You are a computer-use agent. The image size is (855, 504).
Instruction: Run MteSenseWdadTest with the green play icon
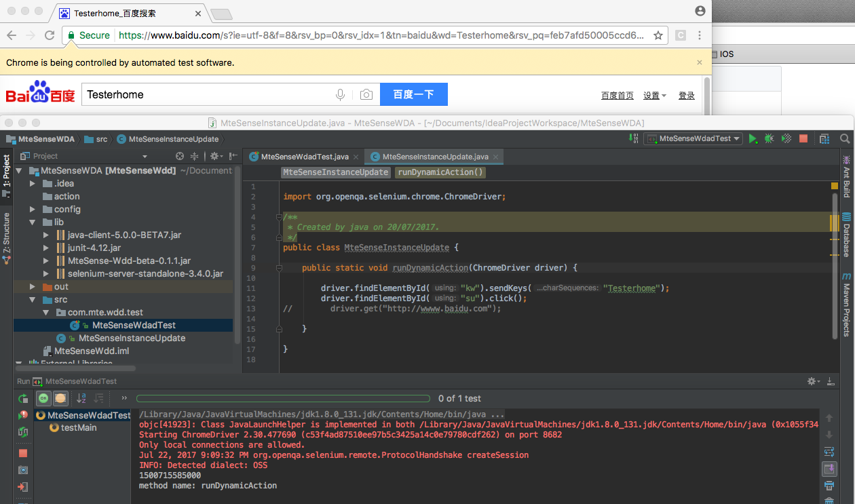pyautogui.click(x=753, y=138)
